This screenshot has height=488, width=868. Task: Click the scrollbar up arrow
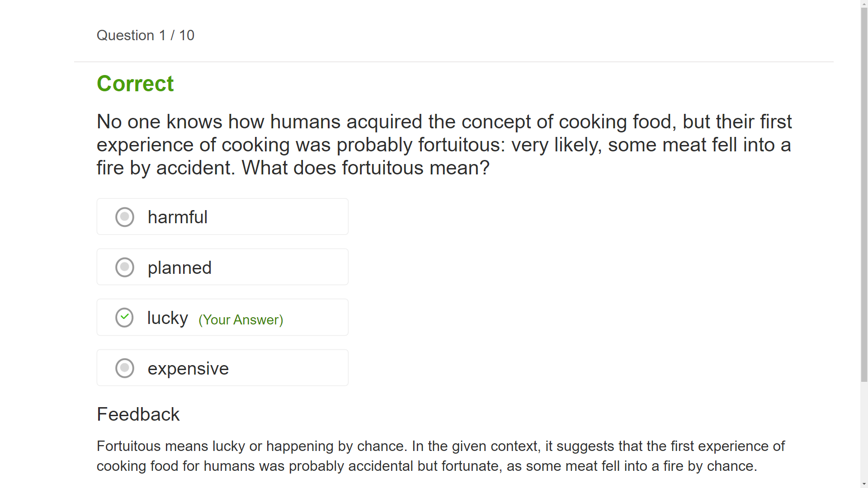coord(864,4)
